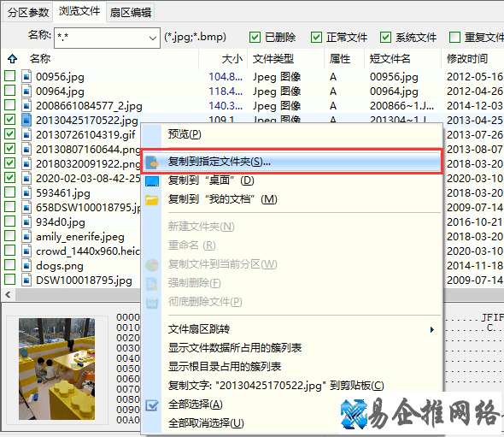Check the box for crowd_1440x960.heic
Image resolution: width=504 pixels, height=437 pixels.
pyautogui.click(x=10, y=251)
